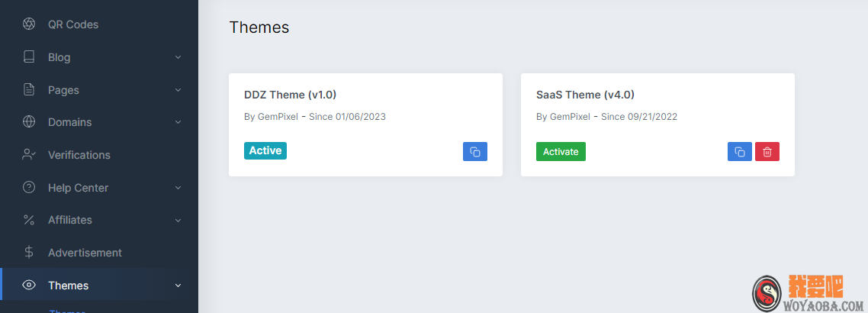
Task: Click the Themes eye icon in sidebar
Action: click(x=29, y=286)
